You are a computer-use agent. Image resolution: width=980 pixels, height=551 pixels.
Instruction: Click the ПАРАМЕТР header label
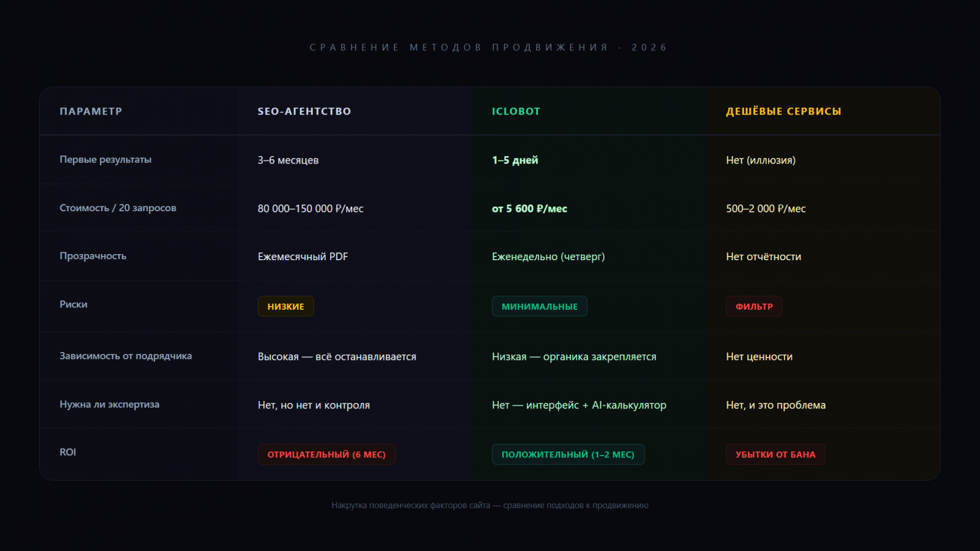point(91,111)
